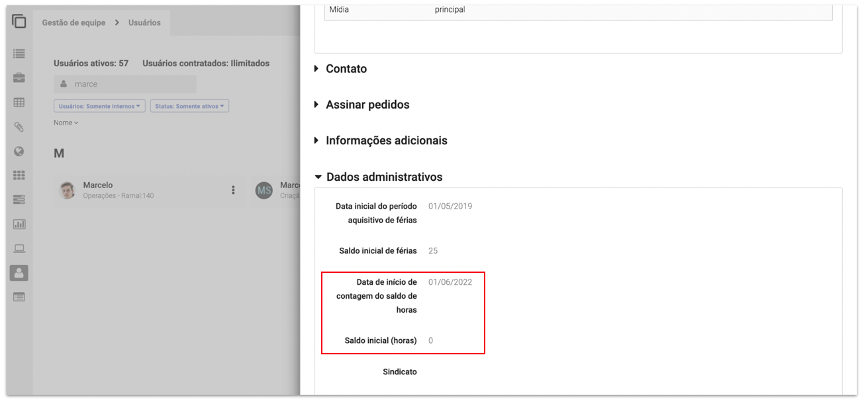Click the list icon in the left sidebar

point(19,54)
